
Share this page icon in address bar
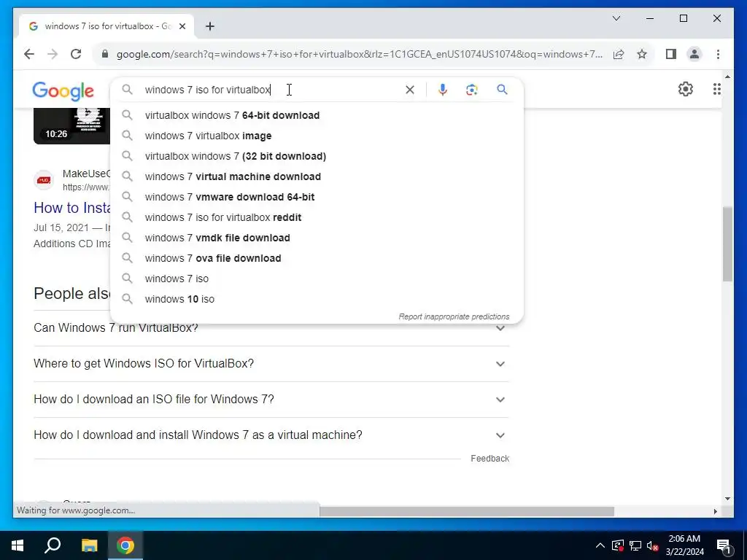[x=619, y=54]
